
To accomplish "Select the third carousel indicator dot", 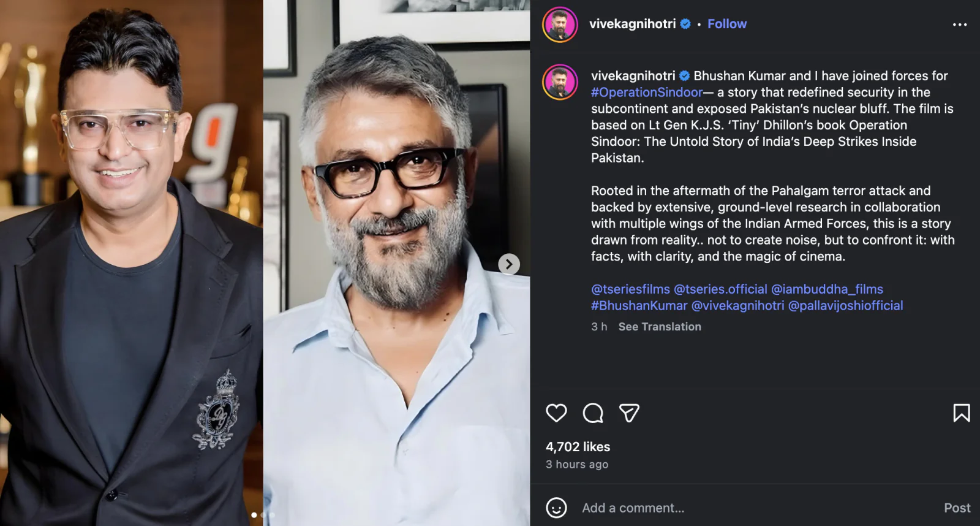I will tap(273, 516).
